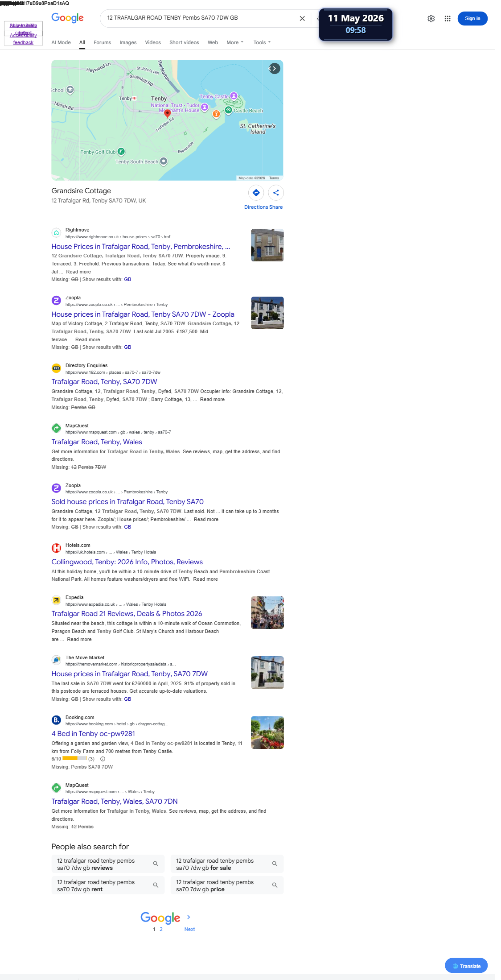The image size is (501, 980).
Task: Click the search input field
Action: 201,18
